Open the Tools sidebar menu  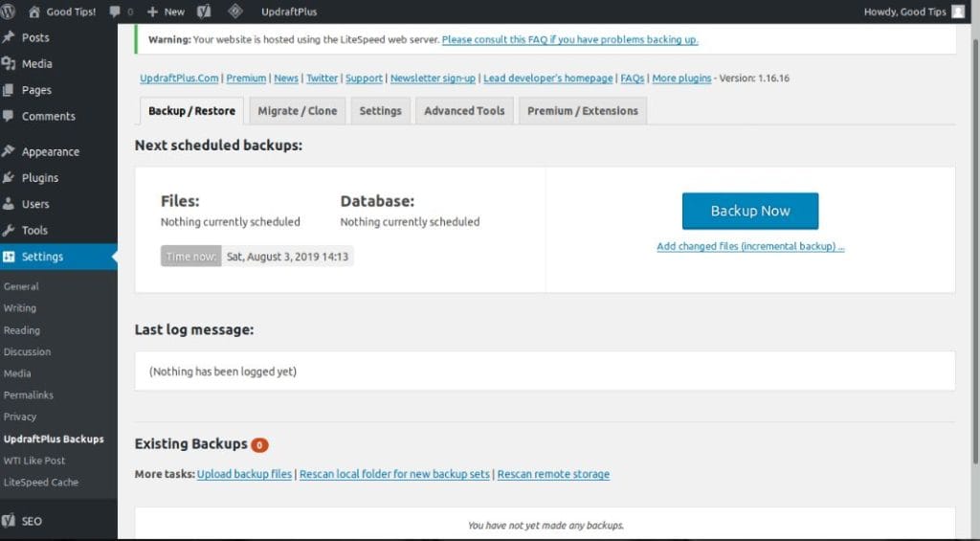pyautogui.click(x=34, y=230)
